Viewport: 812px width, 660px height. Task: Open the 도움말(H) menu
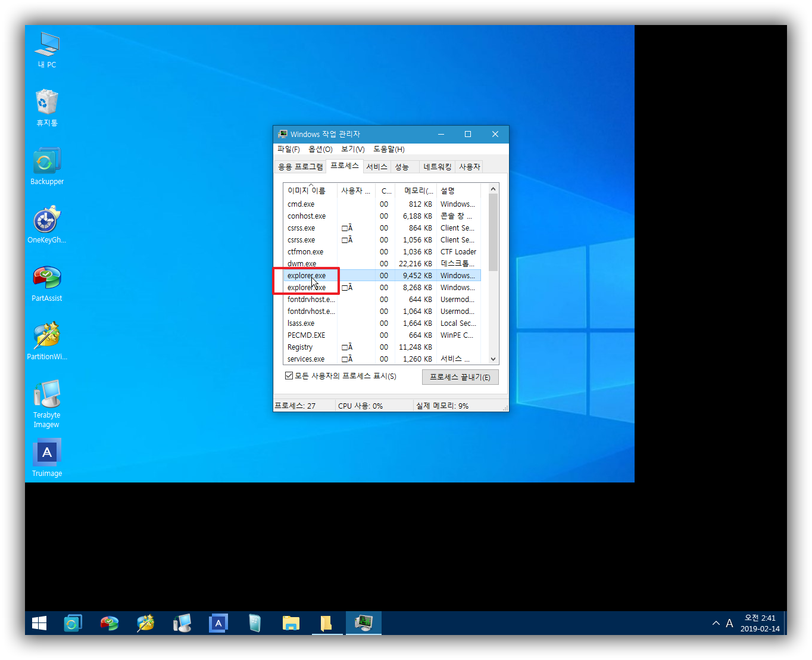point(389,149)
